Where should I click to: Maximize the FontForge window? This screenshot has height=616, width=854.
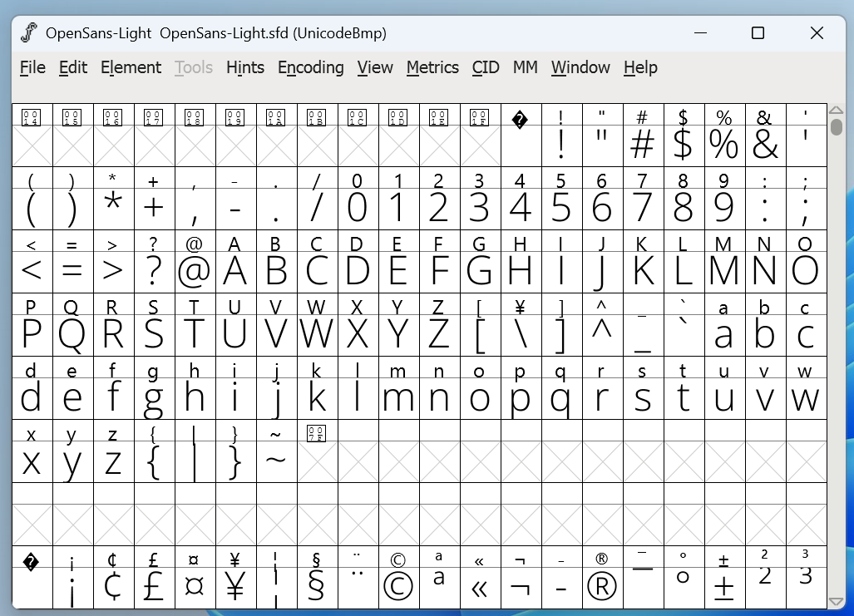tap(758, 33)
